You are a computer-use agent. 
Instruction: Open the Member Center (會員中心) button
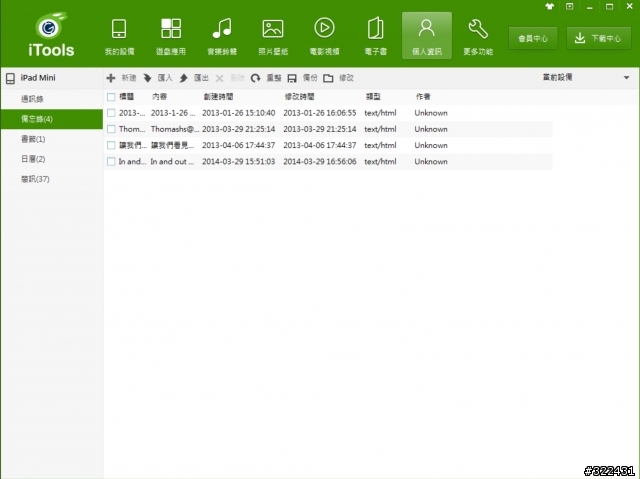[533, 38]
